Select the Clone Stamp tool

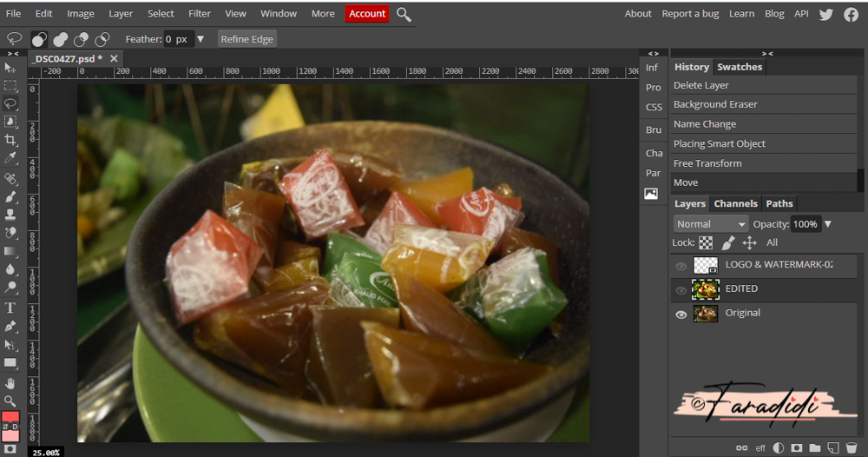[x=10, y=215]
